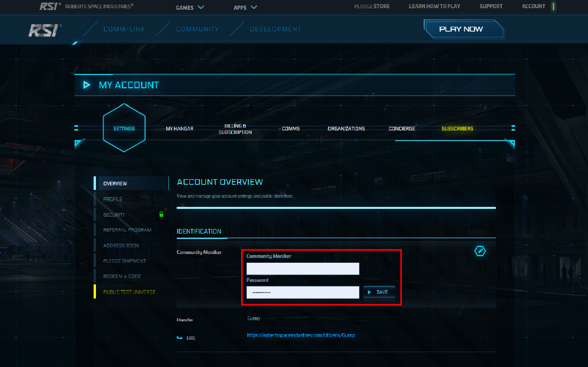Expand the Games dropdown menu

coord(190,7)
